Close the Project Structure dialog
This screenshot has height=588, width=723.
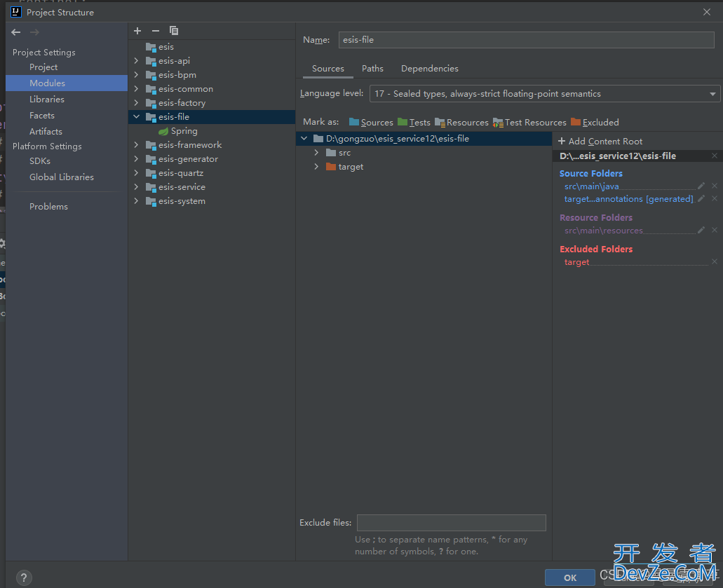coord(706,12)
